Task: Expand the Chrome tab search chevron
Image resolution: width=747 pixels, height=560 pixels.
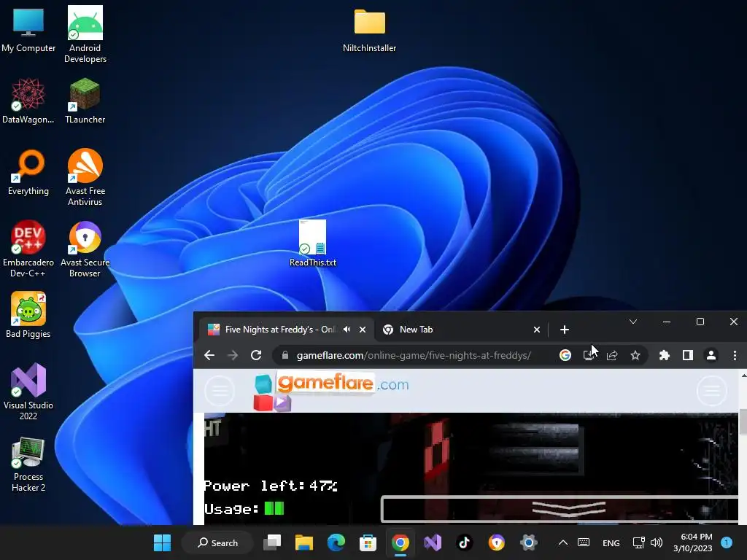Action: [633, 322]
